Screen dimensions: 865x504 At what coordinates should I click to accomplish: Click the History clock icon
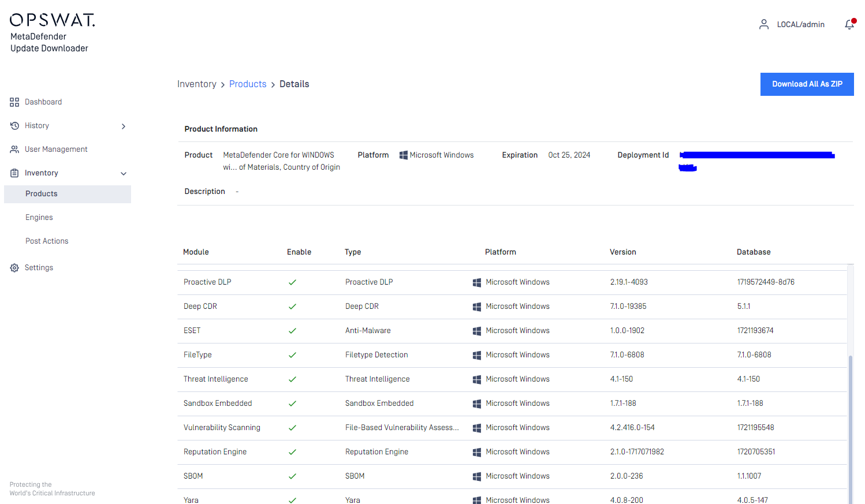14,126
